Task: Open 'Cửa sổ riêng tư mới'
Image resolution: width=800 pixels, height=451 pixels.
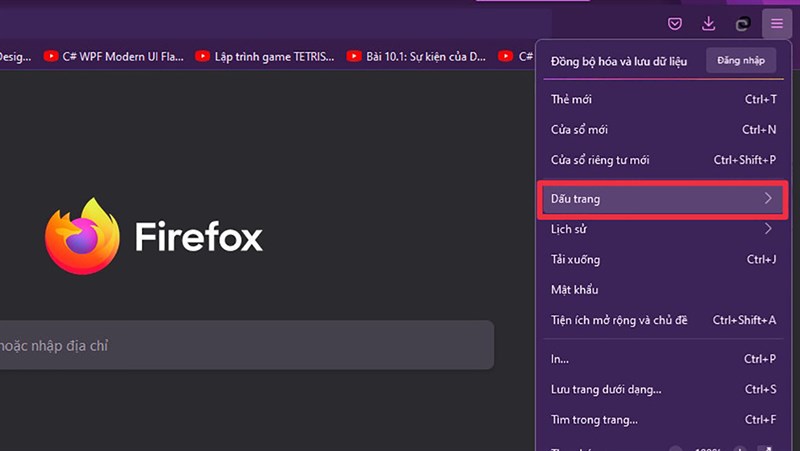Action: pos(663,160)
